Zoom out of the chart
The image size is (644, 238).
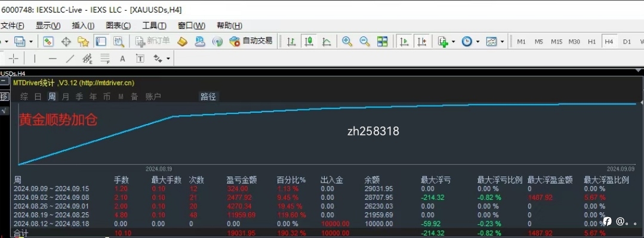tap(365, 41)
